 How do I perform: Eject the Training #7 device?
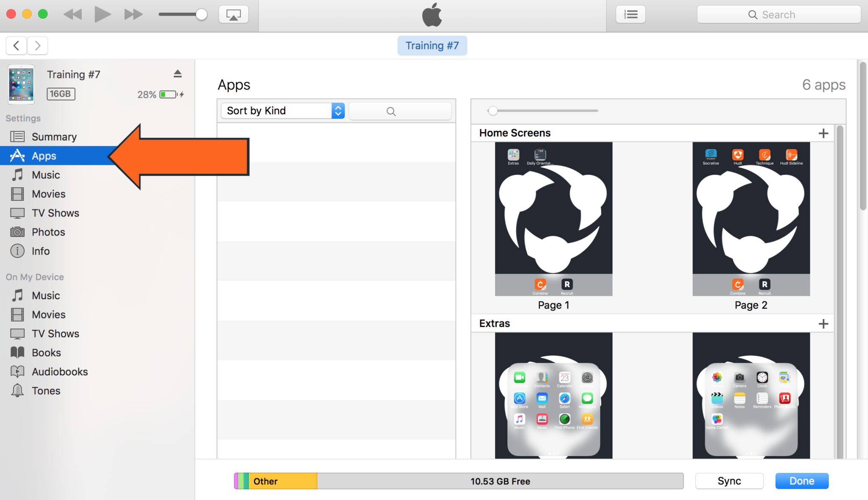tap(178, 74)
